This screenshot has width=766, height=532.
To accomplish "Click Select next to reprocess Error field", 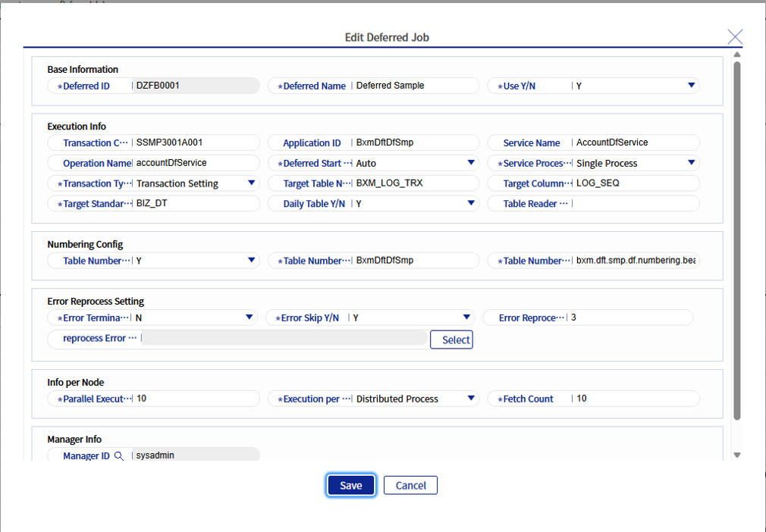I will coord(451,339).
